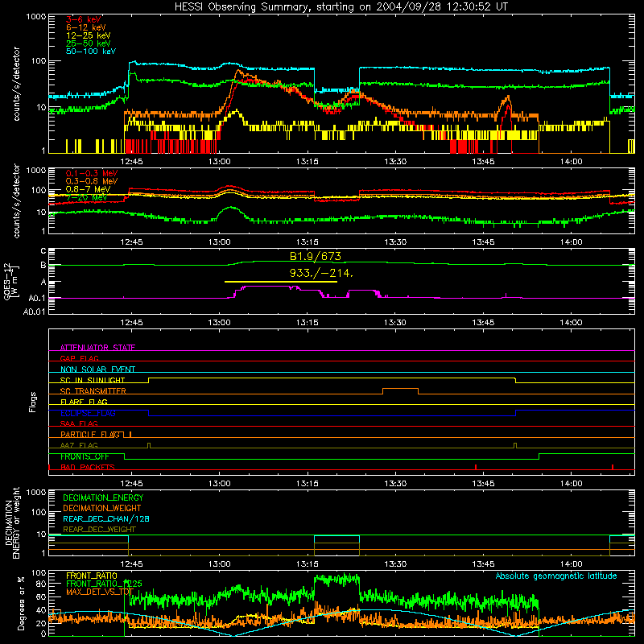Click the REAR_DEC_WEIGHT legend label
The width and height of the screenshot is (644, 644).
[x=99, y=530]
